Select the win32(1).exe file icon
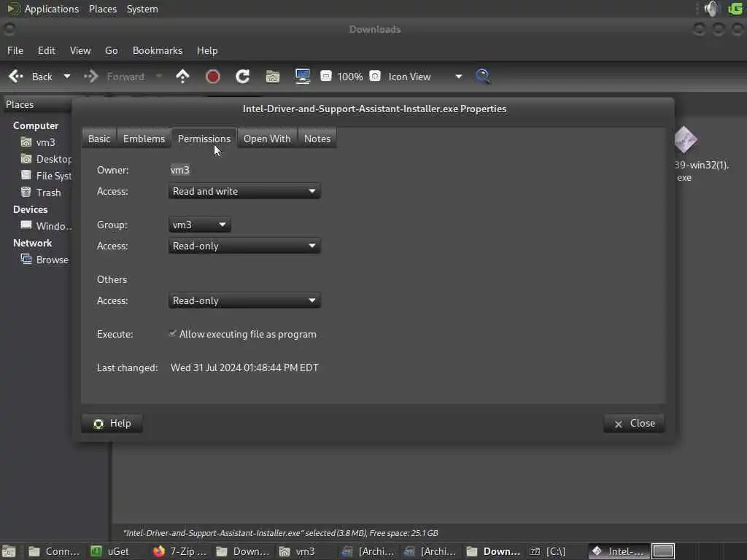 coord(686,140)
